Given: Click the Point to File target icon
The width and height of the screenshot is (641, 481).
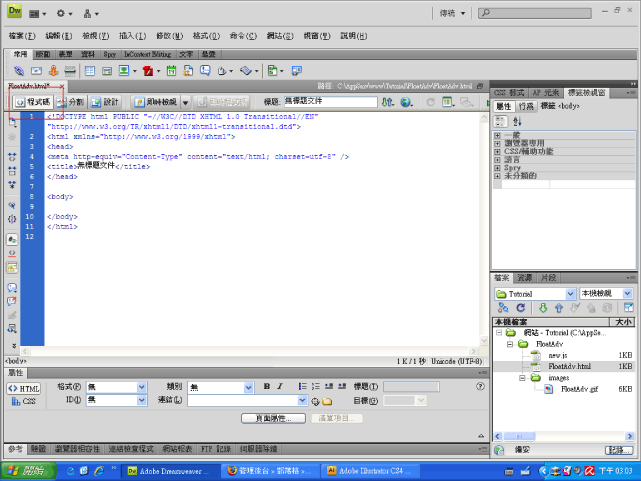Looking at the screenshot, I should tap(315, 402).
